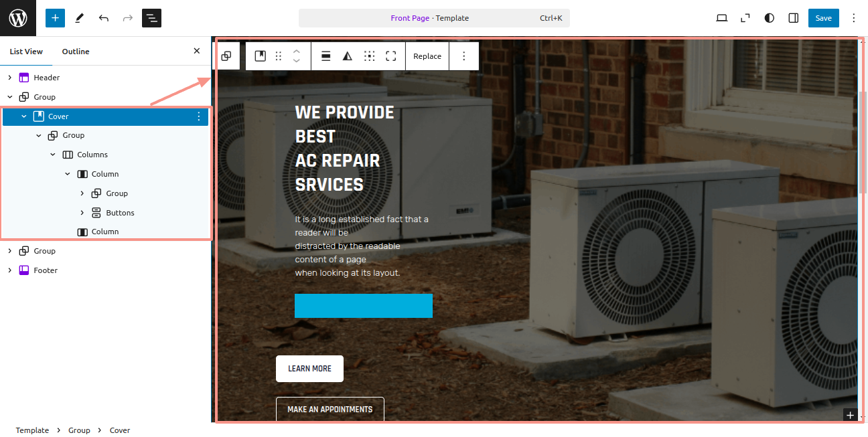Undo the last change
868x437 pixels.
coord(104,18)
